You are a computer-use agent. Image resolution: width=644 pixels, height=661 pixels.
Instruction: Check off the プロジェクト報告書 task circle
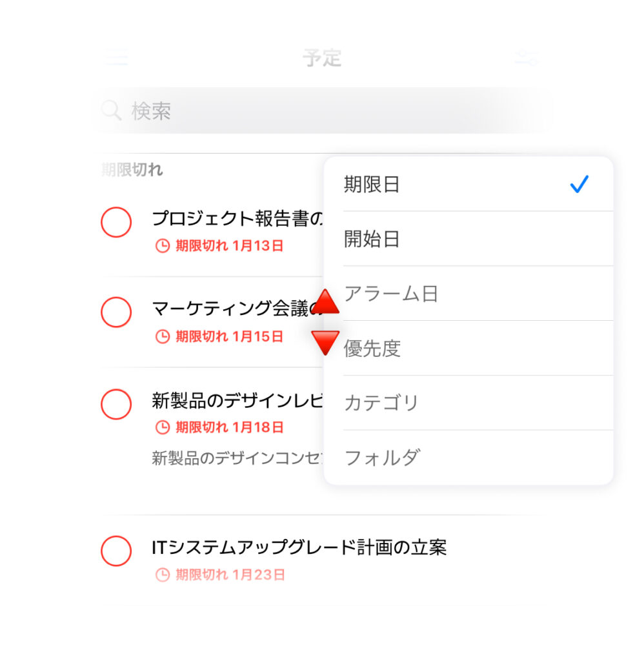point(116,222)
